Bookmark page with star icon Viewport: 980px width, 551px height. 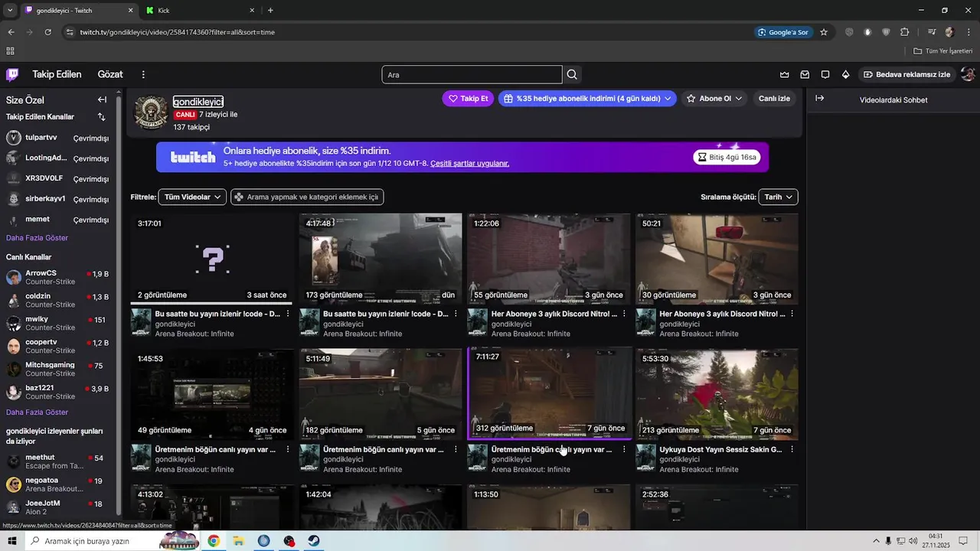(824, 32)
